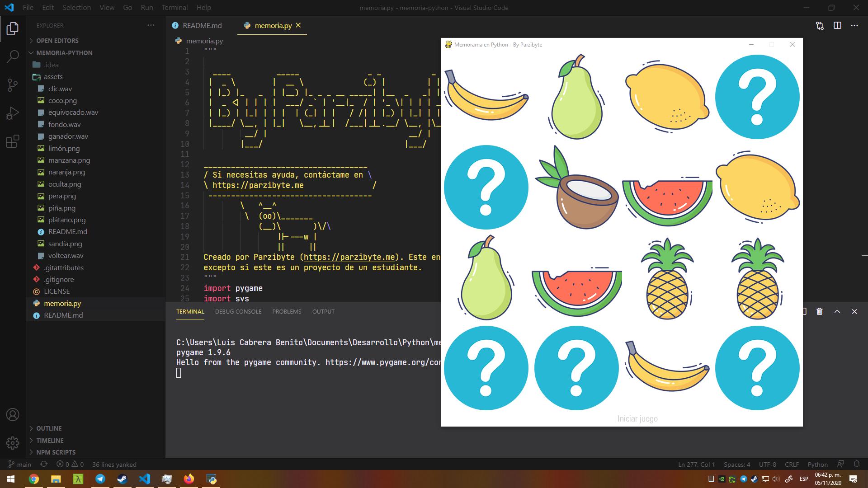Change the CRLF end of line setting

click(x=792, y=464)
